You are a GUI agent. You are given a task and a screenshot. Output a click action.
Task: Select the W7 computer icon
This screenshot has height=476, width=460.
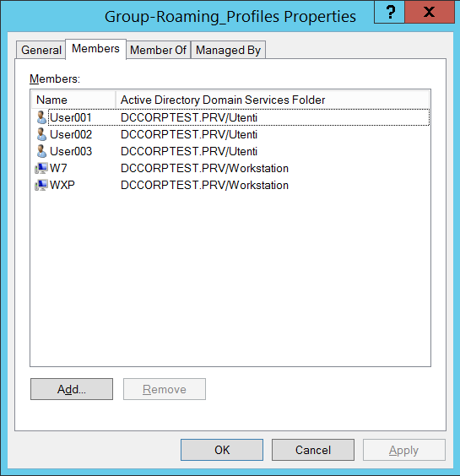coord(41,168)
